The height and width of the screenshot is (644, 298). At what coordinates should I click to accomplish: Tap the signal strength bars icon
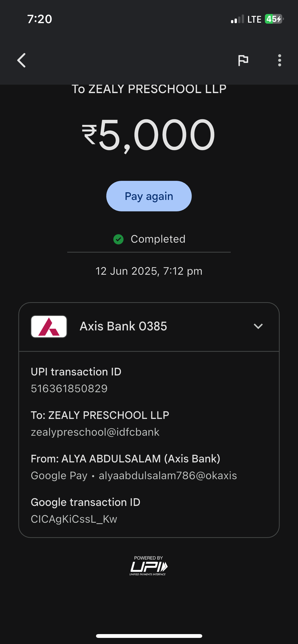click(237, 19)
